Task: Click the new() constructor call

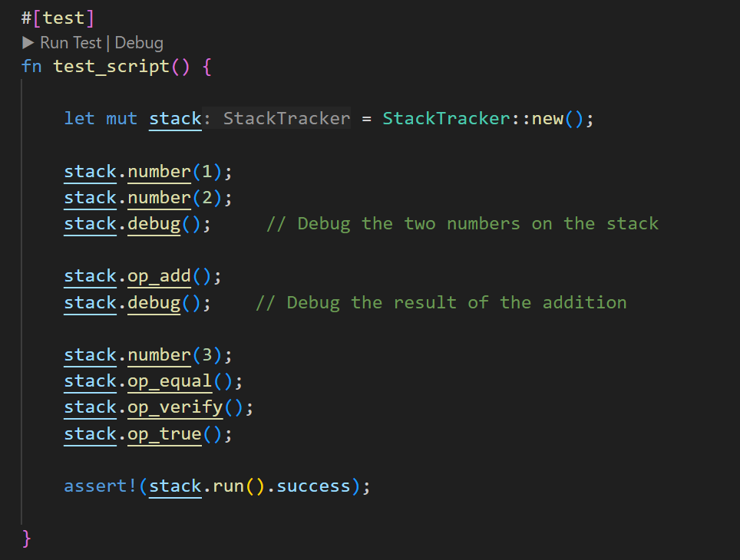Action: coord(547,119)
